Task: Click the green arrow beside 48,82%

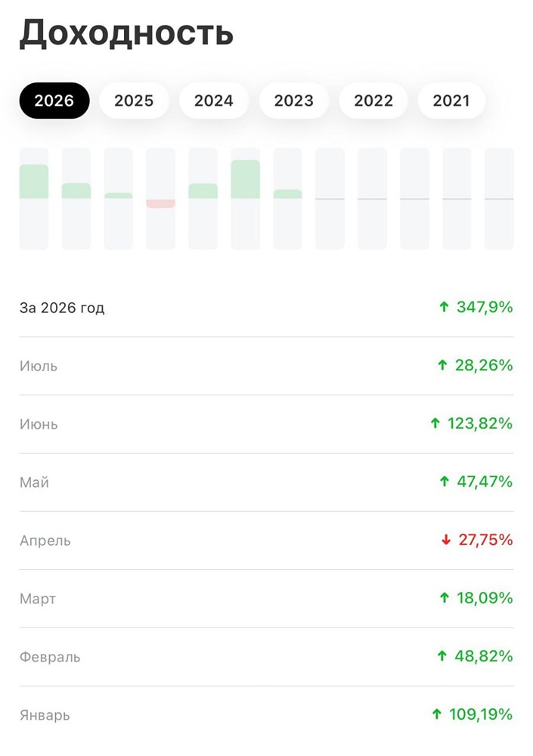Action: click(442, 655)
